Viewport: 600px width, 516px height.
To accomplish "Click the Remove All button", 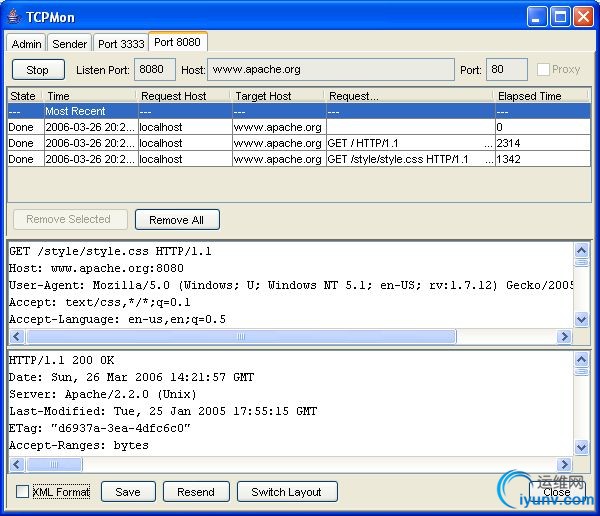I will click(177, 220).
